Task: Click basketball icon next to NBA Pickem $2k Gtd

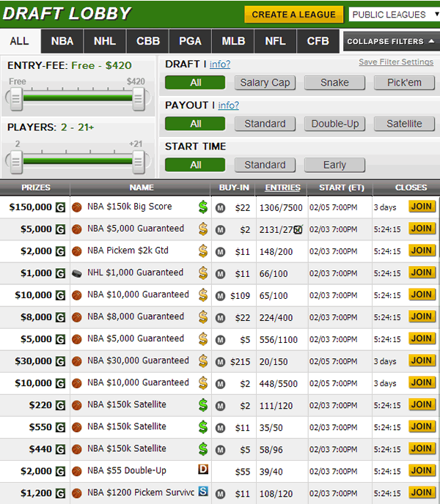Action: coord(76,251)
